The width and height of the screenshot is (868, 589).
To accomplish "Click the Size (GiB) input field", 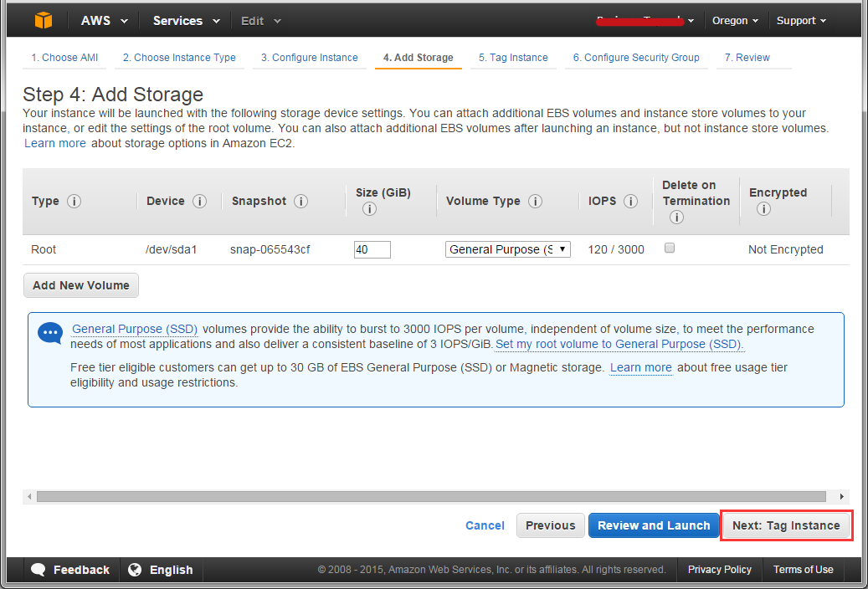I will coord(372,249).
